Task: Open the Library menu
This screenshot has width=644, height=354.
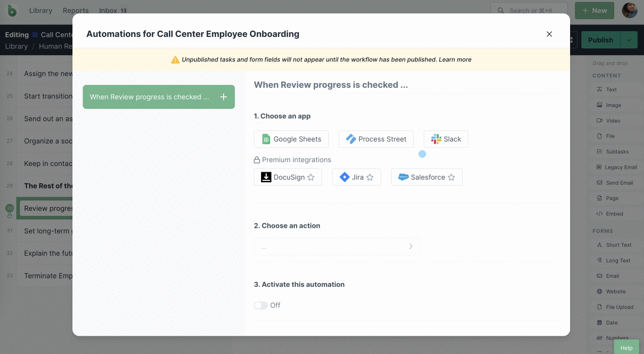Action: click(x=41, y=11)
